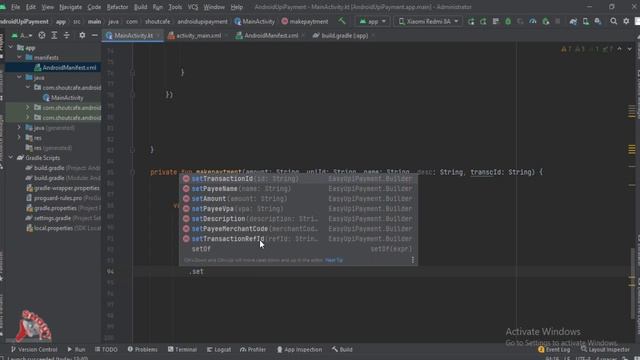The image size is (640, 360).
Task: Open the Build tool window
Action: (342, 349)
